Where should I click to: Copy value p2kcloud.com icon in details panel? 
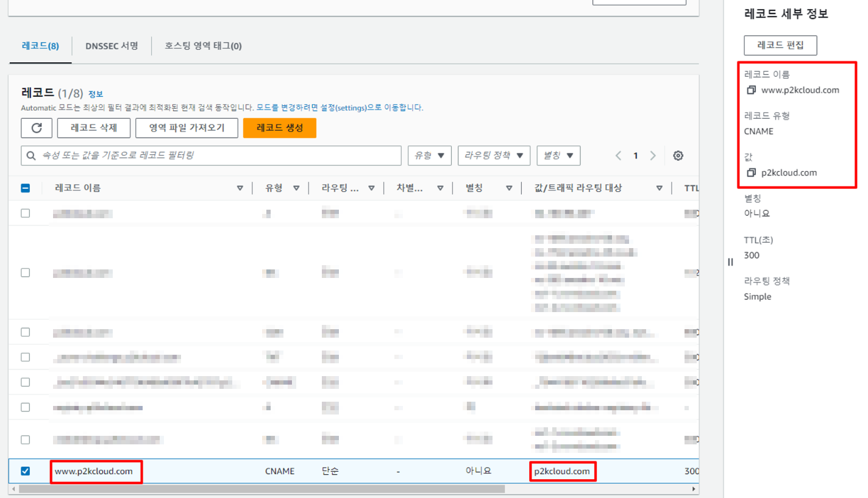751,173
